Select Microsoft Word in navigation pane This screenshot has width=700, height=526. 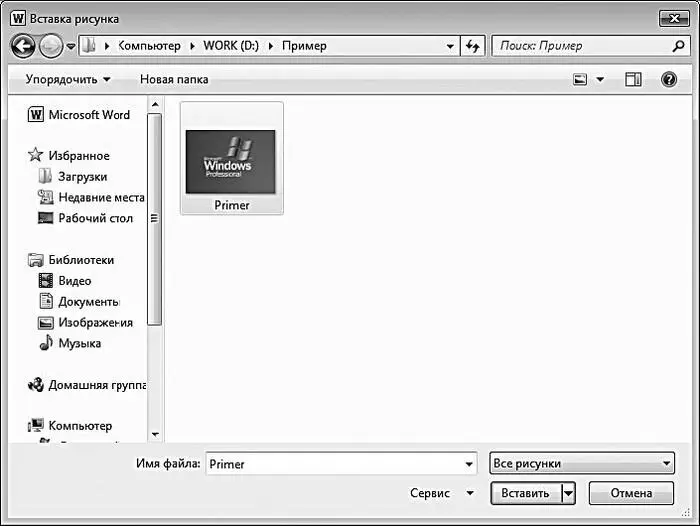pyautogui.click(x=79, y=115)
